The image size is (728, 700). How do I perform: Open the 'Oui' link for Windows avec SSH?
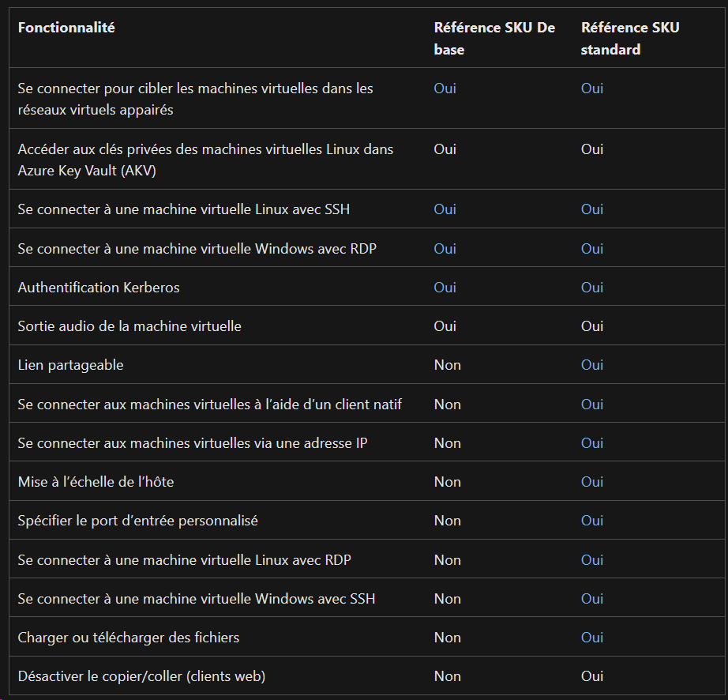tap(592, 598)
